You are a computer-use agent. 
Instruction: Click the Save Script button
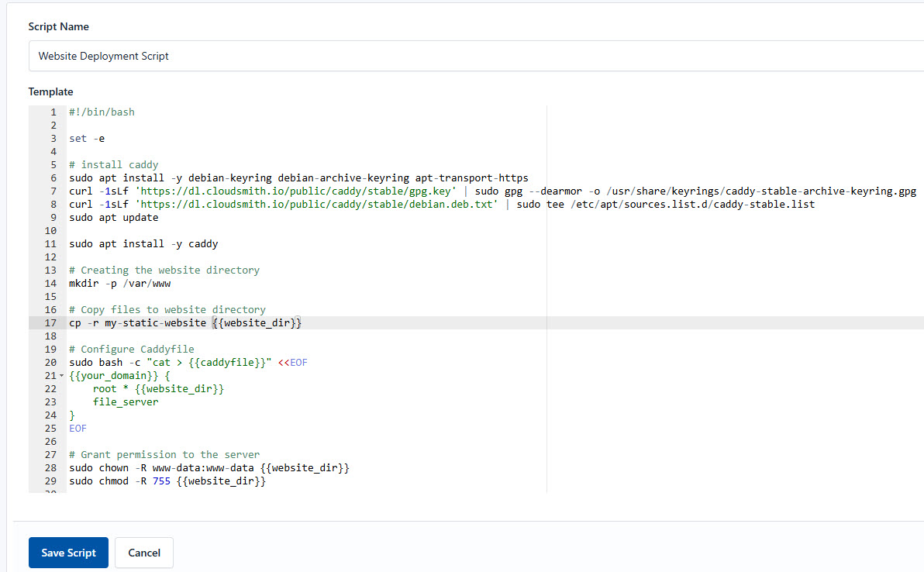(68, 553)
